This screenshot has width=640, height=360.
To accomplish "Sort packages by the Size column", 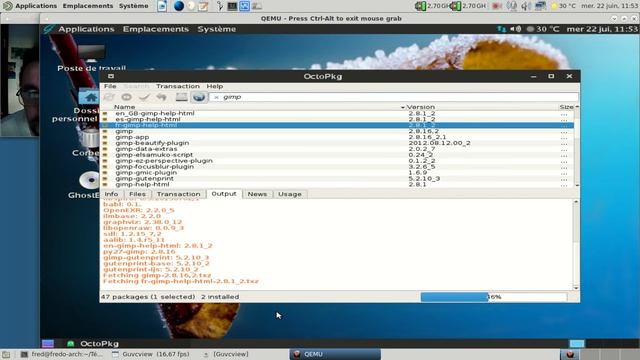I will pos(567,107).
